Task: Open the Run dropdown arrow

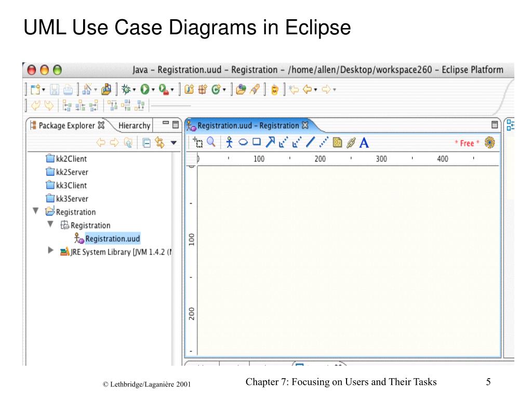Action: [153, 90]
